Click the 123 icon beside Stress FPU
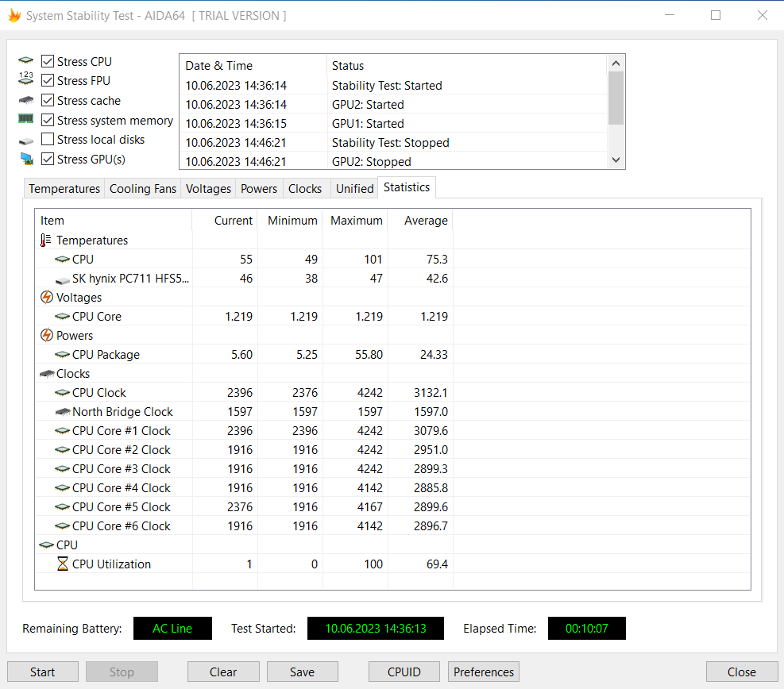The height and width of the screenshot is (689, 784). (25, 79)
